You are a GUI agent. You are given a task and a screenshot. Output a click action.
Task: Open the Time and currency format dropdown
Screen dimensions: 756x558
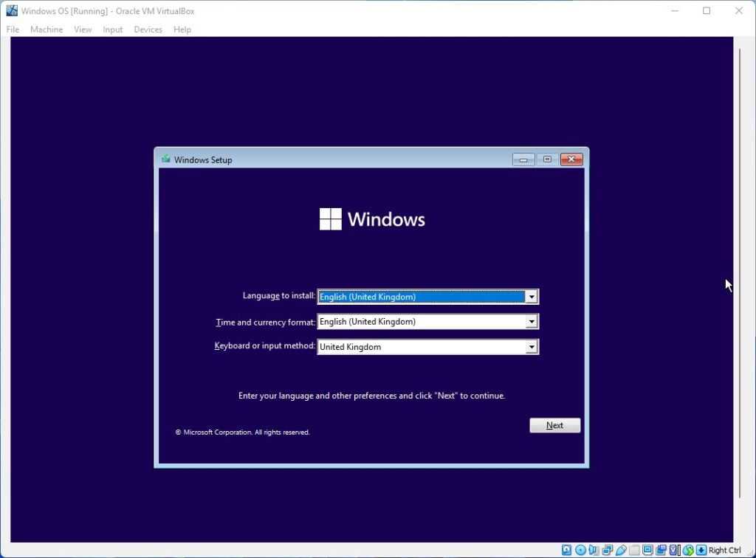531,322
